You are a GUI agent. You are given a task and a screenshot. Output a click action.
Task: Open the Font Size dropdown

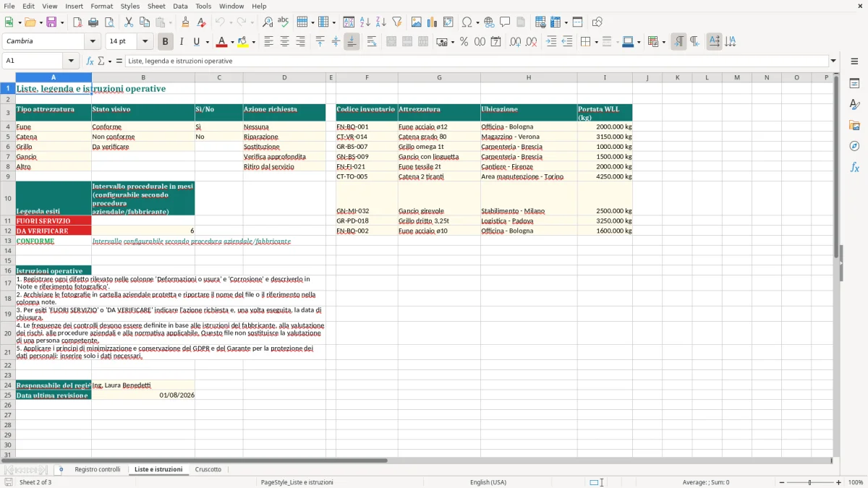[x=145, y=42]
